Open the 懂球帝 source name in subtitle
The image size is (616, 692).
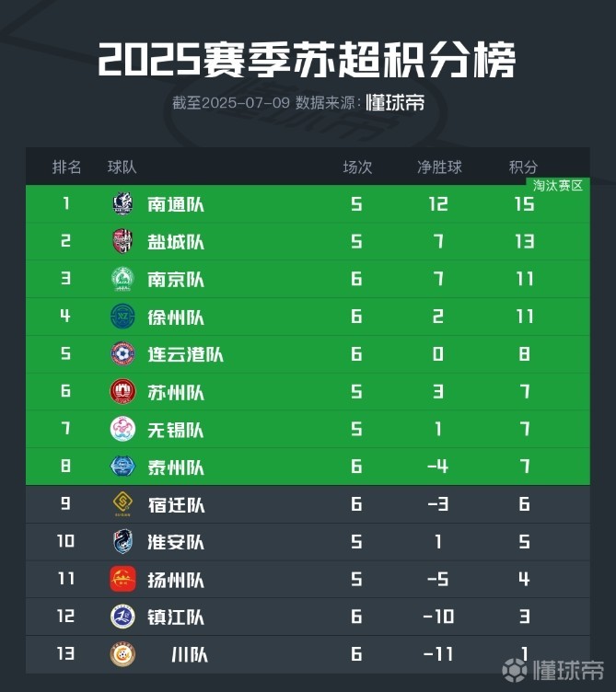[x=395, y=102]
